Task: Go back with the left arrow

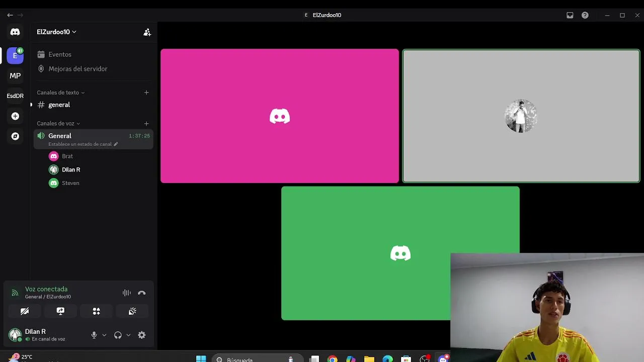Action: (x=10, y=15)
